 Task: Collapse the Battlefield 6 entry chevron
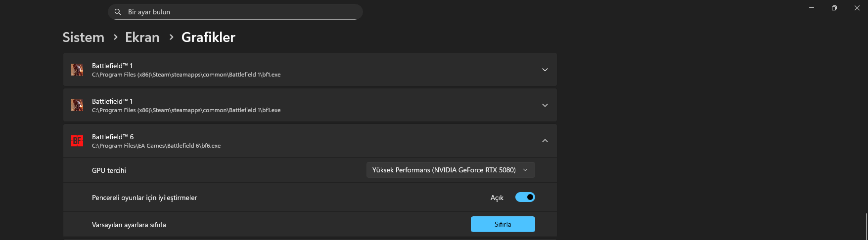pyautogui.click(x=545, y=141)
